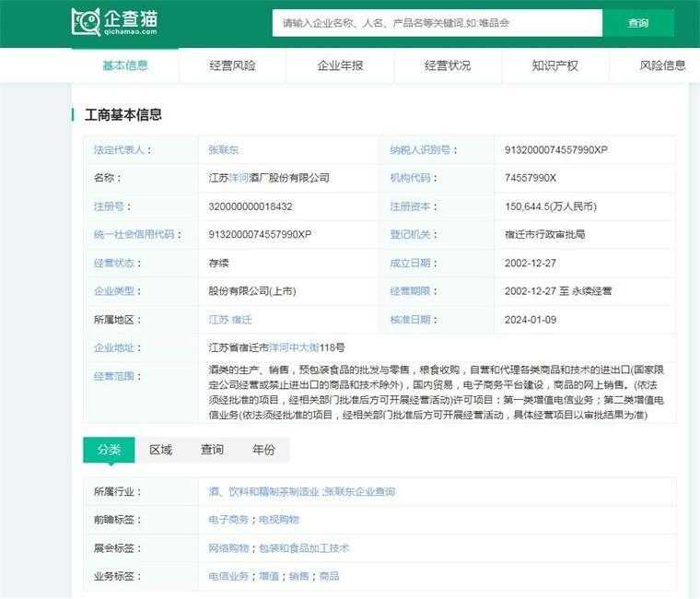This screenshot has width=700, height=599.
Task: Open 酒、饮料和精制茶制造业 industry link
Action: 263,492
